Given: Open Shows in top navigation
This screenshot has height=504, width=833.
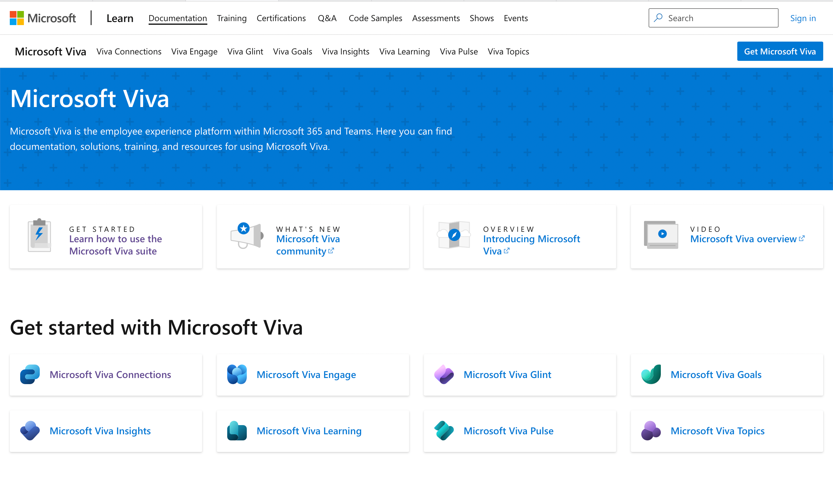Looking at the screenshot, I should point(482,18).
